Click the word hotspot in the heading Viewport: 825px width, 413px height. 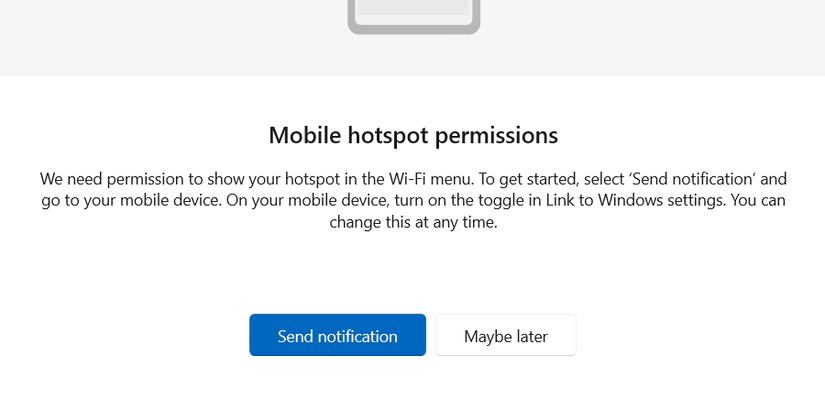tap(388, 135)
